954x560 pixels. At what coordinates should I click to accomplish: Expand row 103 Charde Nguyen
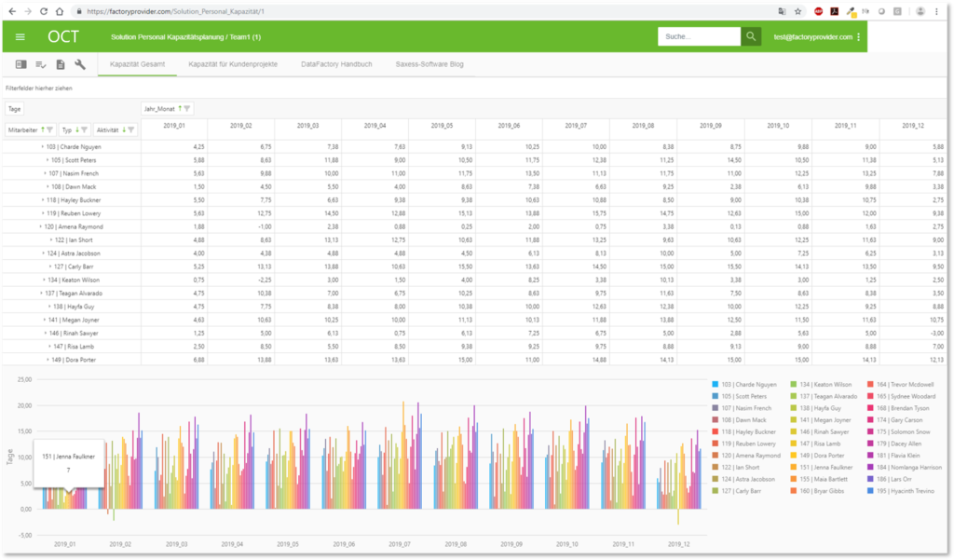point(42,147)
